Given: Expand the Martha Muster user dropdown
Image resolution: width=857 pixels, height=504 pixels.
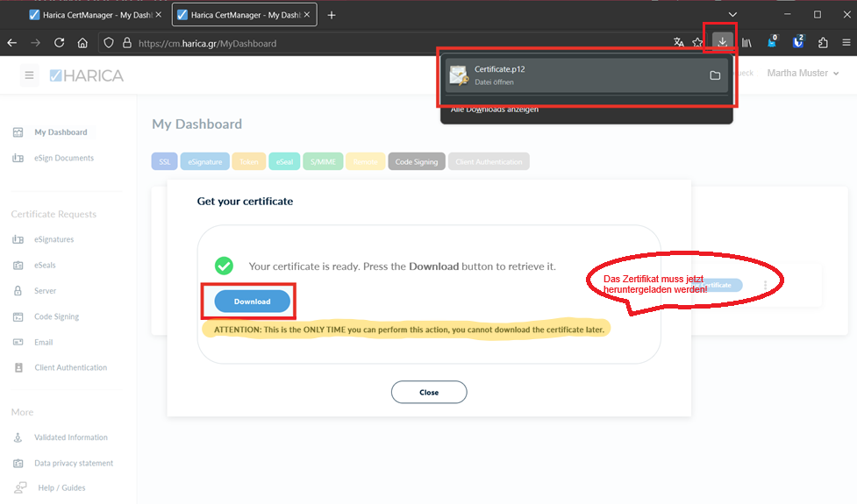Looking at the screenshot, I should coord(803,73).
